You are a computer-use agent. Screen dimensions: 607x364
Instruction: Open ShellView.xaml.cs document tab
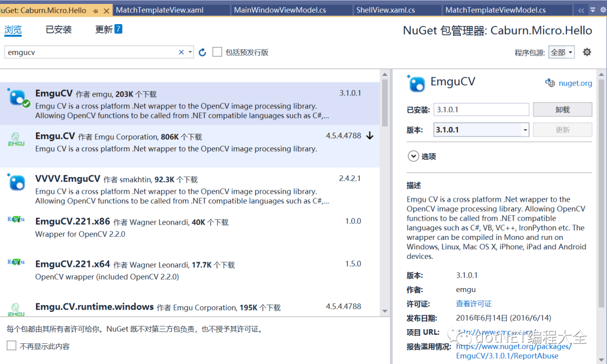pos(386,10)
